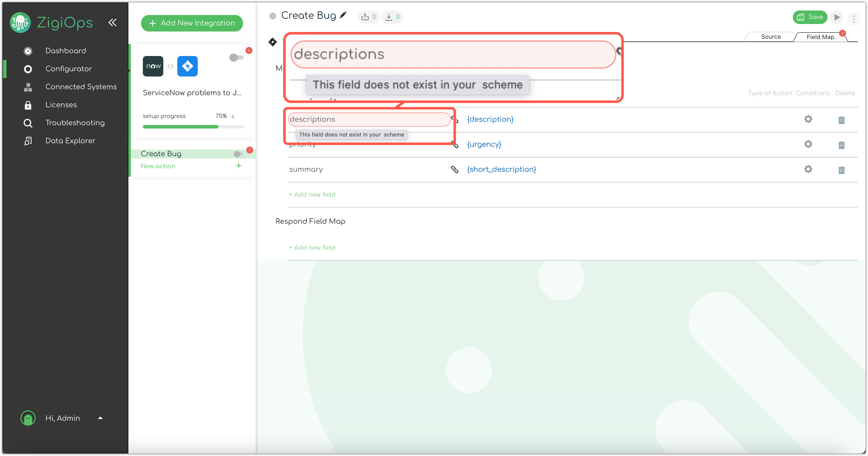Toggle the ServiceNow to Jira integration switch
The height and width of the screenshot is (456, 868).
pyautogui.click(x=236, y=57)
